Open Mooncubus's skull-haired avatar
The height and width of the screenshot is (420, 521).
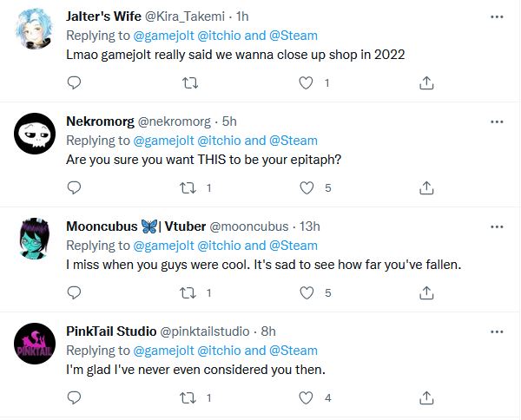(x=36, y=237)
